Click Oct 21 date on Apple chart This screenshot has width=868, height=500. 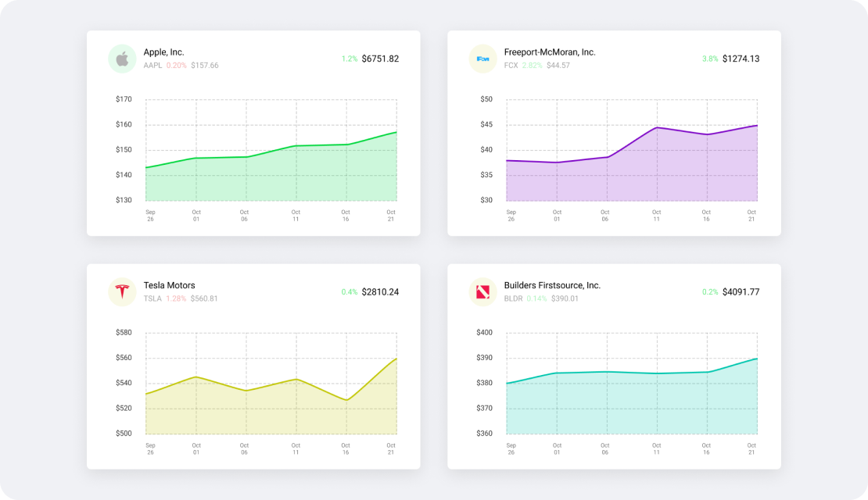pos(391,216)
